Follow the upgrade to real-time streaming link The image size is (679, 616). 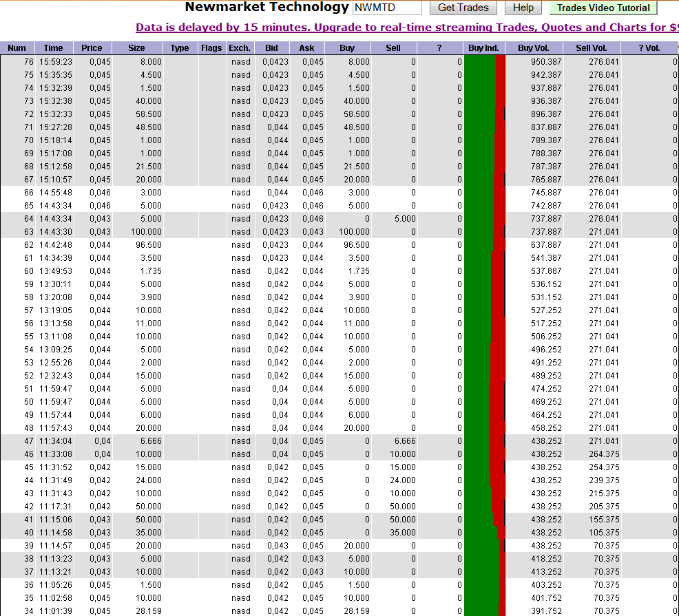407,28
